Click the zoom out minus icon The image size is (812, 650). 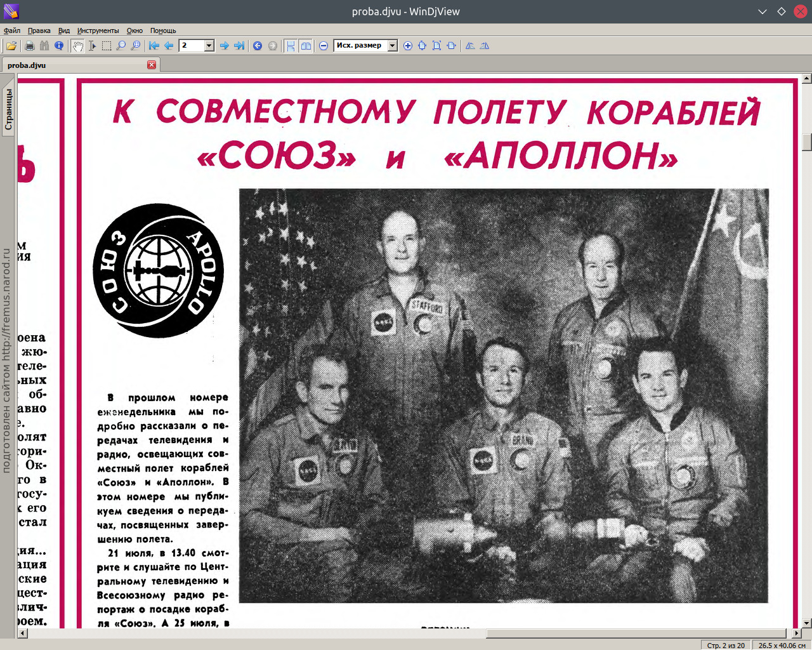point(324,46)
